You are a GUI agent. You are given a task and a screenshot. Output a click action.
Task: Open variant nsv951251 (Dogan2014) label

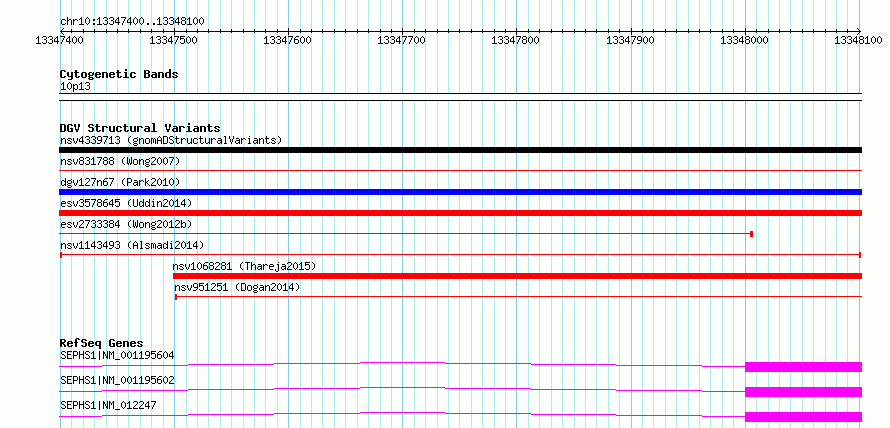pyautogui.click(x=237, y=287)
